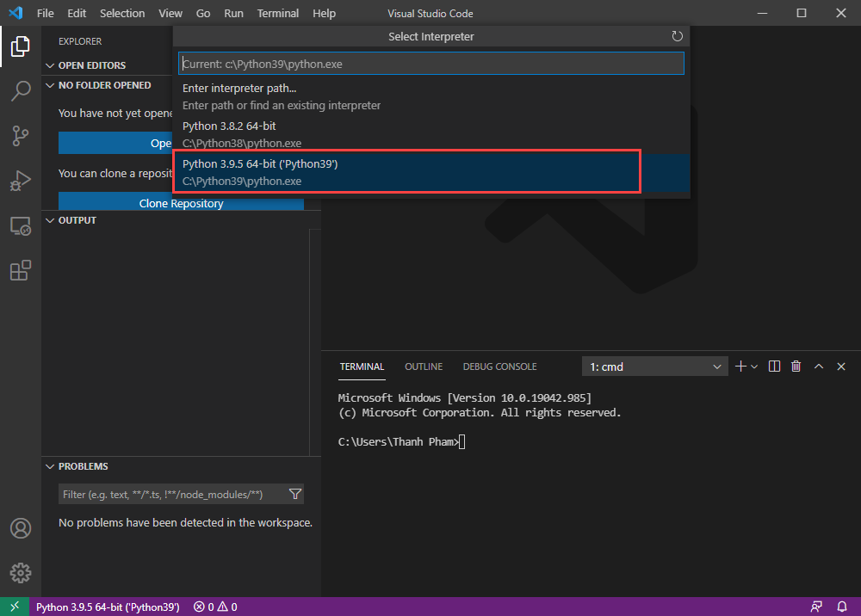Refresh the interpreter list
Screen dimensions: 861x616
tap(677, 36)
